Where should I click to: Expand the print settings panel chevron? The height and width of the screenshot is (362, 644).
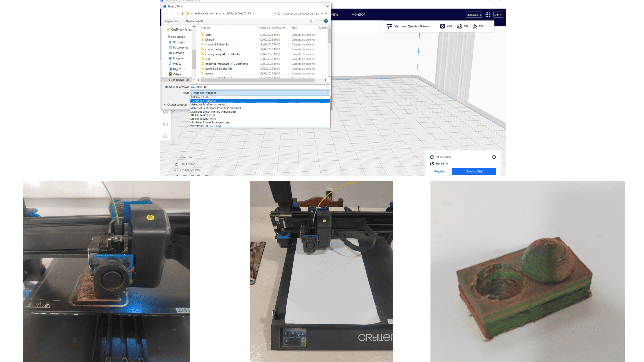(x=490, y=26)
